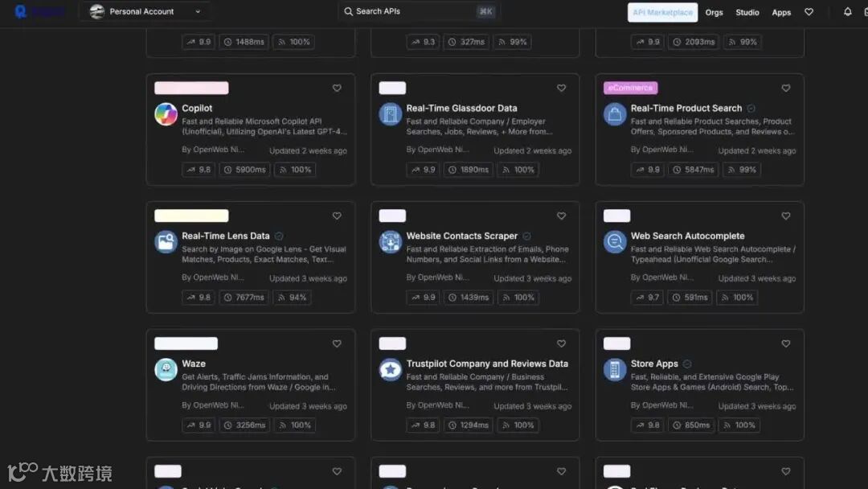Image resolution: width=868 pixels, height=489 pixels.
Task: Open the Apps menu item
Action: point(781,12)
